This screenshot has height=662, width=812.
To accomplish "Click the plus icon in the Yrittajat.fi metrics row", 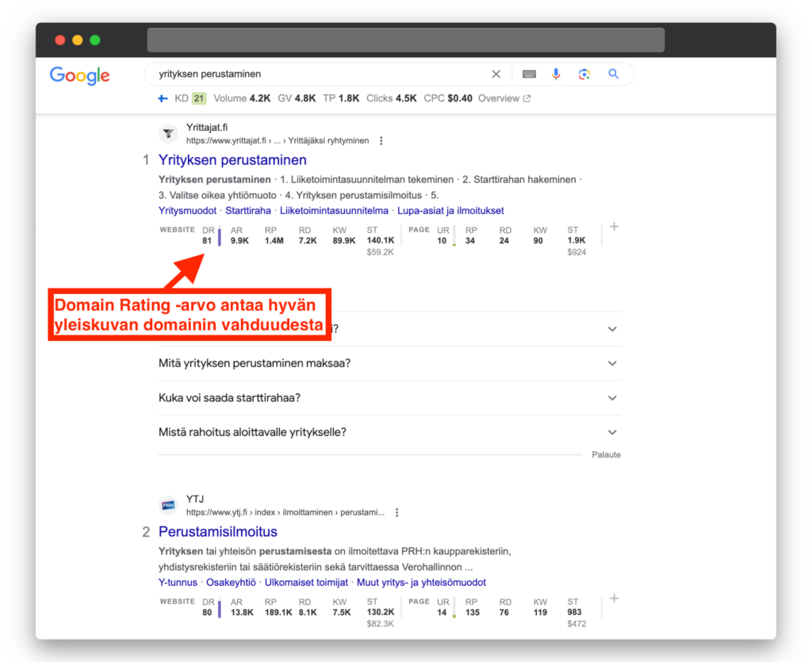I will point(615,227).
